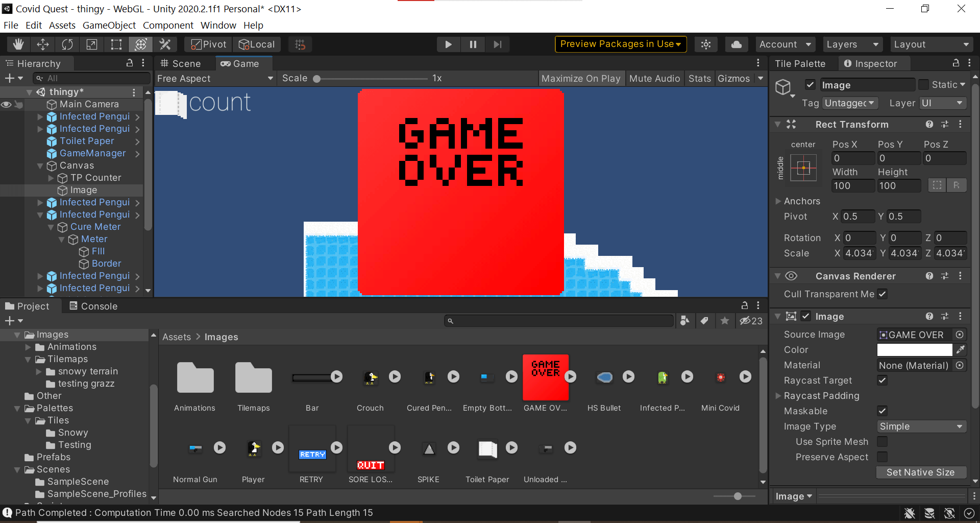
Task: Toggle Image object active checkbox
Action: (x=810, y=85)
